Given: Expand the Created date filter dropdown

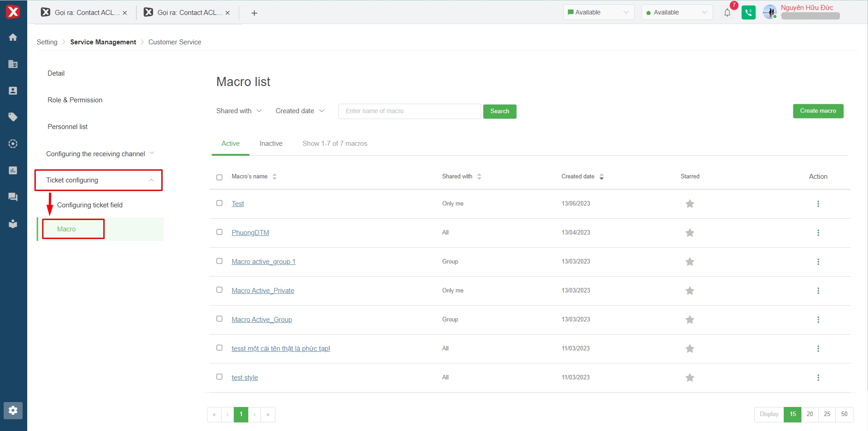Looking at the screenshot, I should 299,111.
